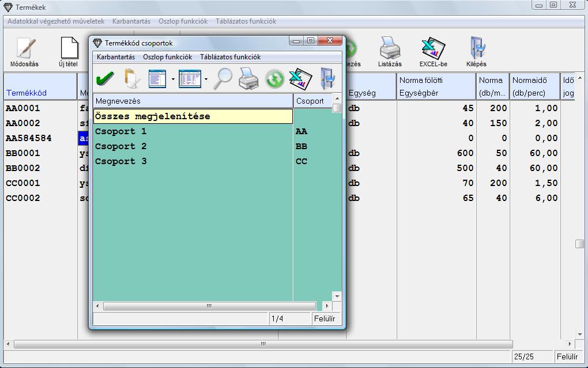Click the printer icon in dialog toolbar
588x368 pixels.
[x=248, y=79]
